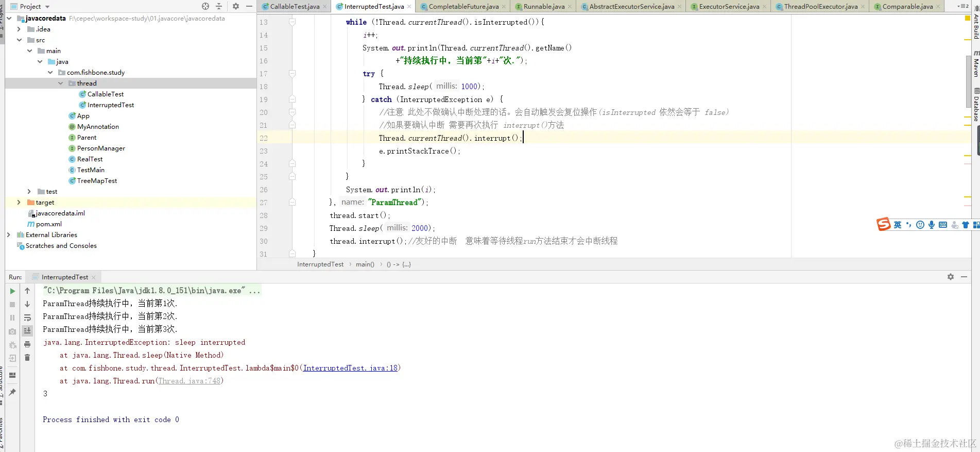This screenshot has width=980, height=452.
Task: Place cursor on line number 26 in gutter
Action: (264, 190)
